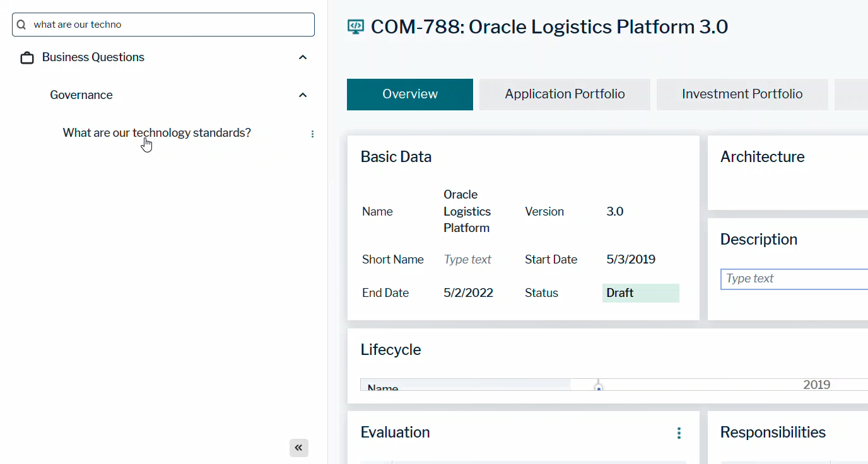Open the Investment Portfolio tab

tap(742, 95)
